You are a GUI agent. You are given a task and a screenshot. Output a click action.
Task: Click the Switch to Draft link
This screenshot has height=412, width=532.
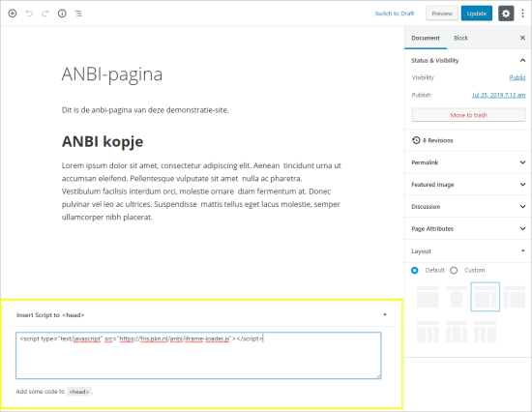coord(395,14)
